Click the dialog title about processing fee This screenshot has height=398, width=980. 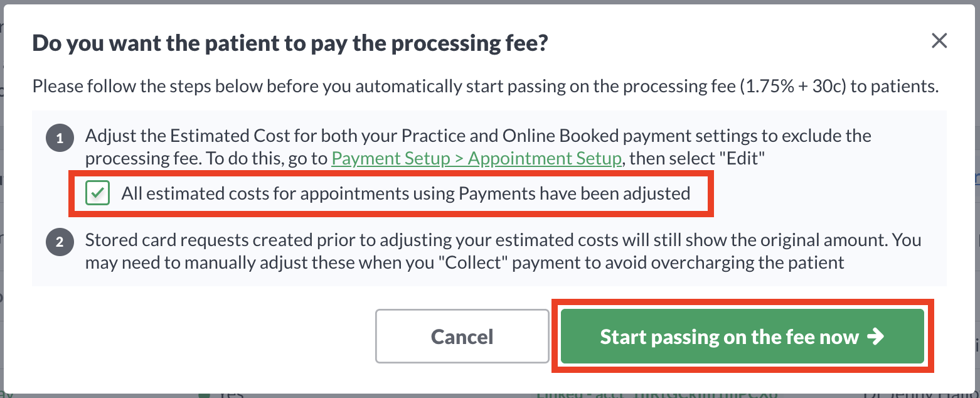[x=290, y=43]
